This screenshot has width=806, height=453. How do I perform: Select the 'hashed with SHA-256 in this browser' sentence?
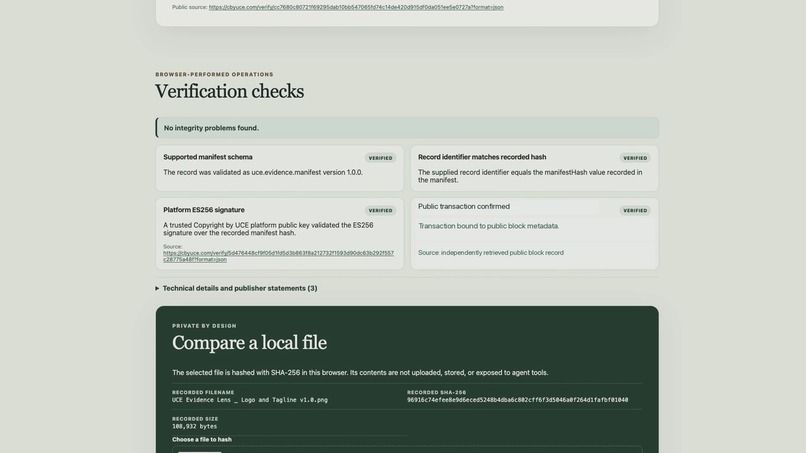pyautogui.click(x=360, y=373)
